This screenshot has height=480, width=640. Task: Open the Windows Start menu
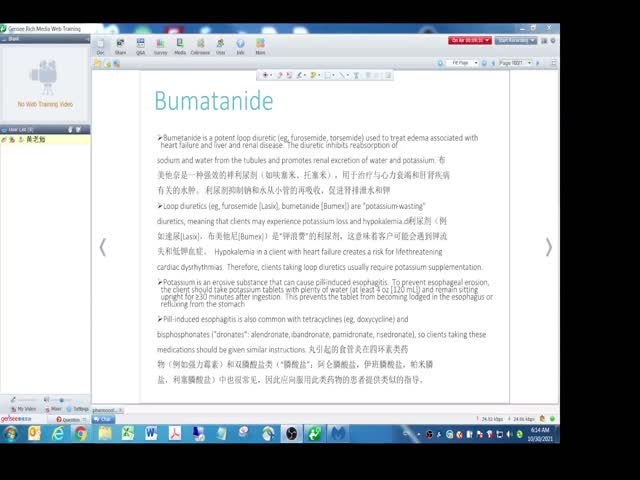click(11, 433)
